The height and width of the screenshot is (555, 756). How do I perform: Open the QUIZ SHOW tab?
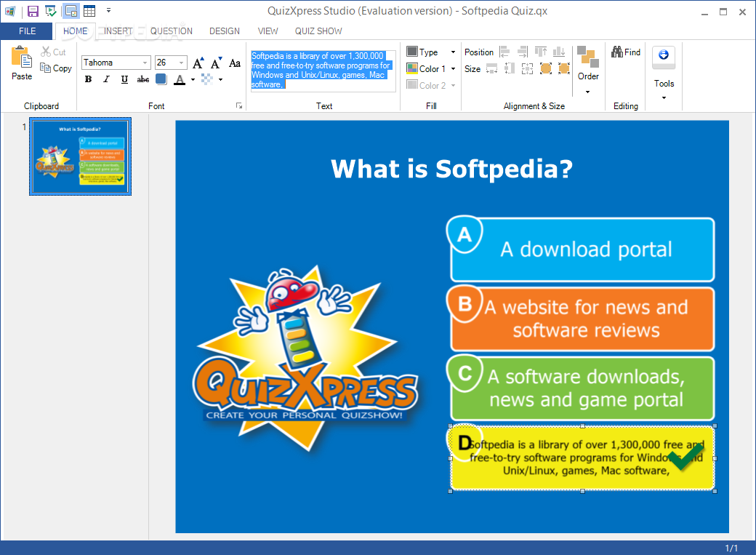pos(318,31)
